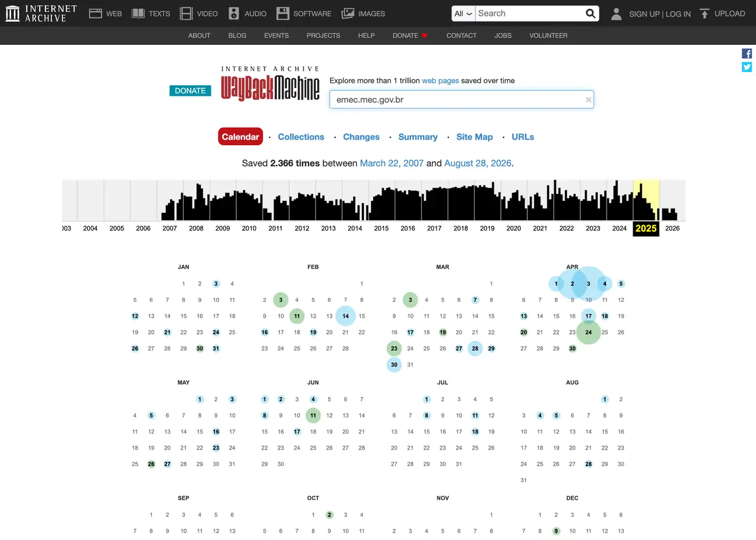Screen dimensions: 756x540
Task: Select highlighted 2025 year label
Action: (x=646, y=229)
